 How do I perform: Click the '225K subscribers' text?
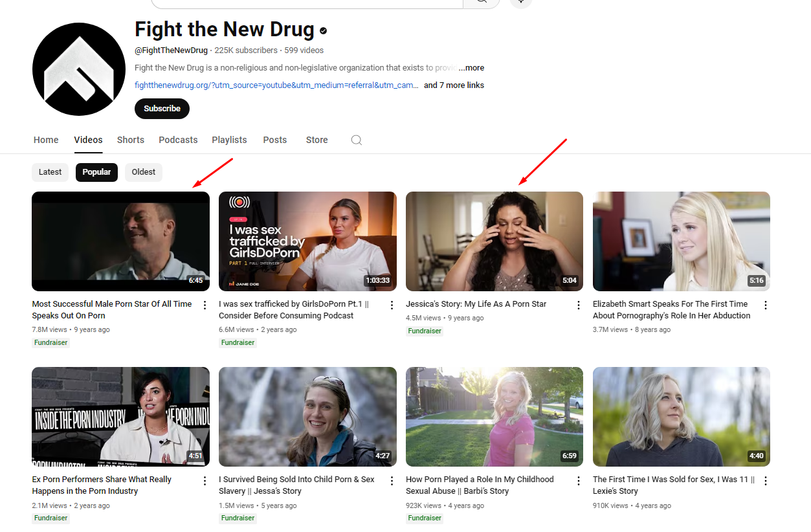[x=246, y=50]
